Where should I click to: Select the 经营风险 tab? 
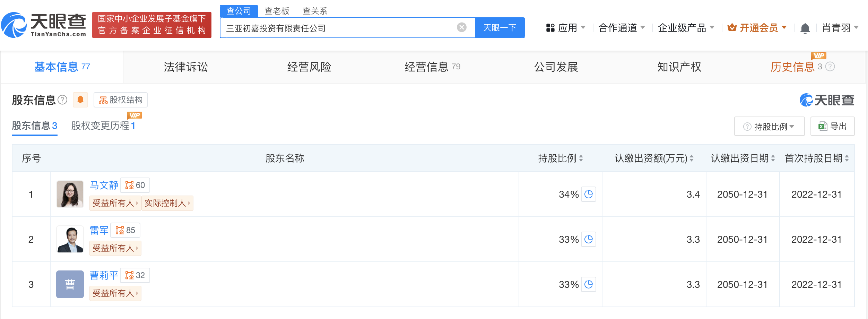point(309,67)
